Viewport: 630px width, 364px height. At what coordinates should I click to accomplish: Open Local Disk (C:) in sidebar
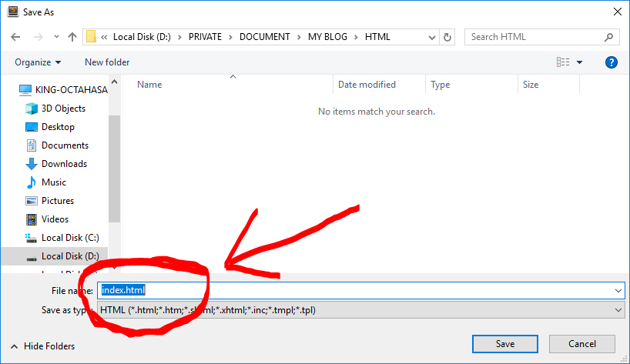click(x=70, y=238)
